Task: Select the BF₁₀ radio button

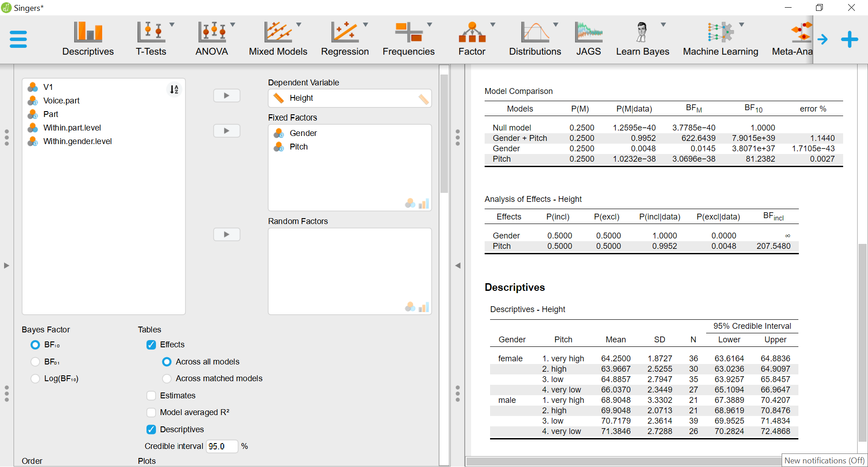Action: [35, 345]
